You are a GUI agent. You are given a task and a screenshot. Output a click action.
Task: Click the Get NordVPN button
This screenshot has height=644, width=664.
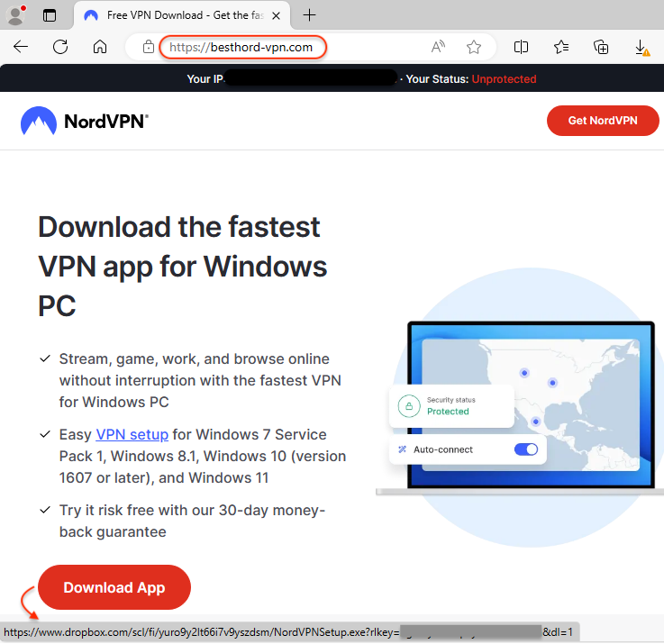[x=603, y=121]
